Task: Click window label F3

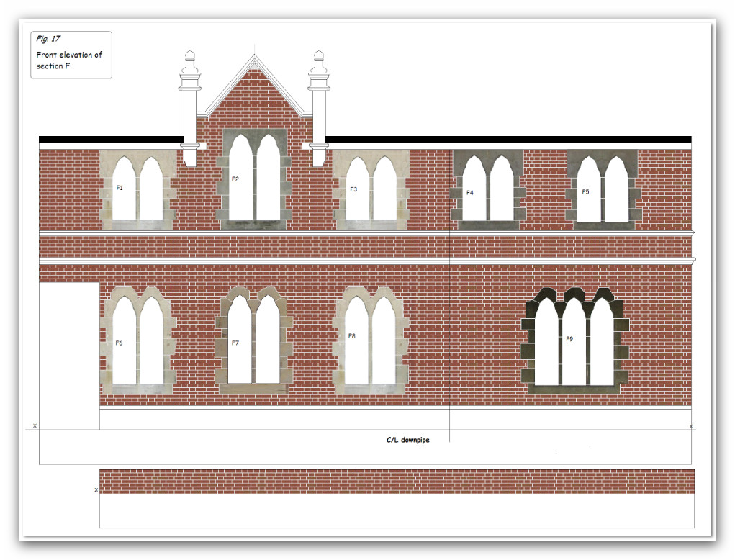Action: click(x=353, y=189)
